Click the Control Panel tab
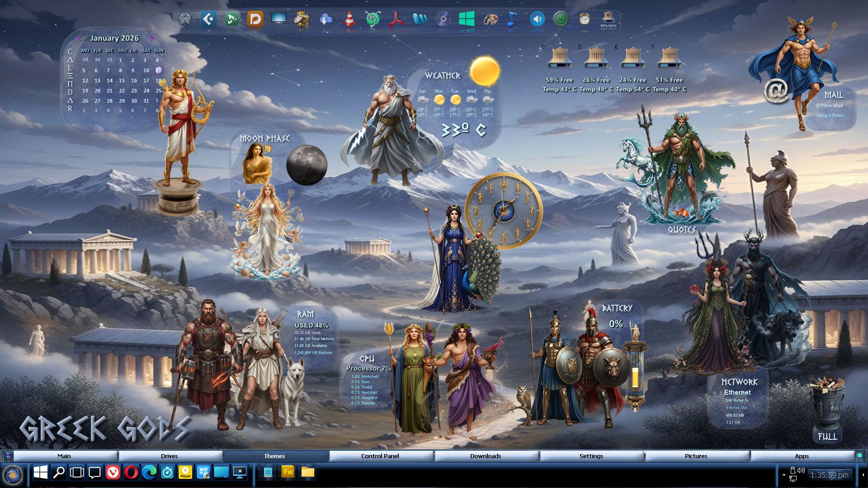The height and width of the screenshot is (488, 868). (x=380, y=456)
